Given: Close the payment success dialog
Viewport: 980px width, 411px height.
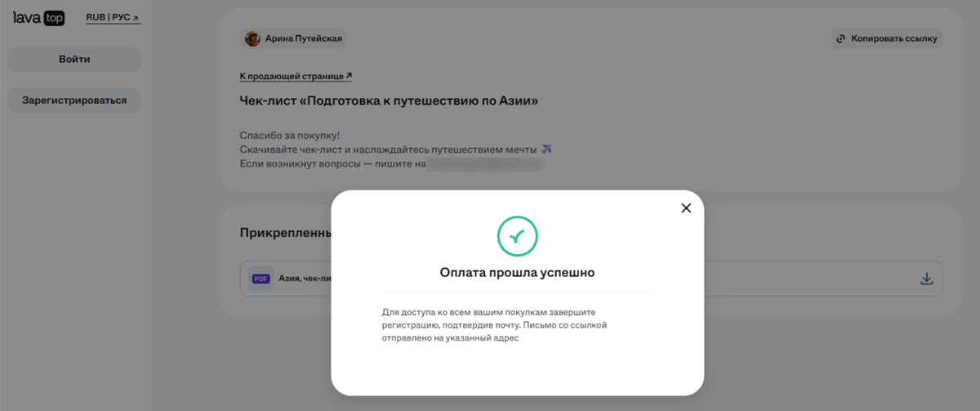Looking at the screenshot, I should [x=686, y=208].
